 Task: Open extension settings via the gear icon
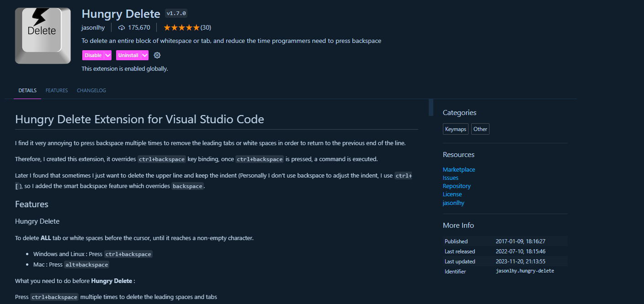tap(157, 55)
